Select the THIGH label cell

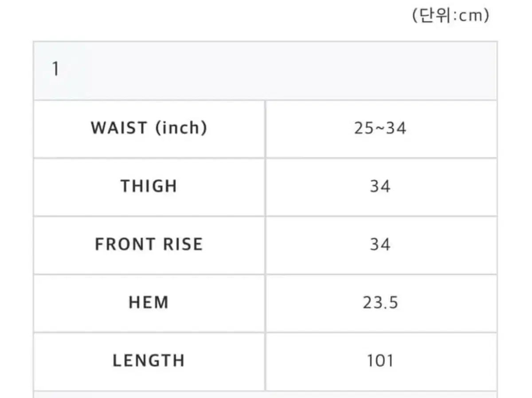coord(149,187)
